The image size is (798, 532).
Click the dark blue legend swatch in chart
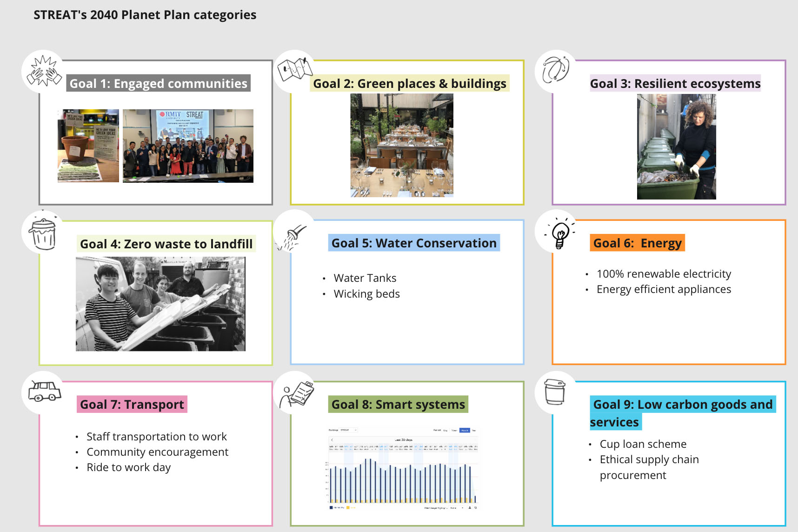(x=331, y=508)
